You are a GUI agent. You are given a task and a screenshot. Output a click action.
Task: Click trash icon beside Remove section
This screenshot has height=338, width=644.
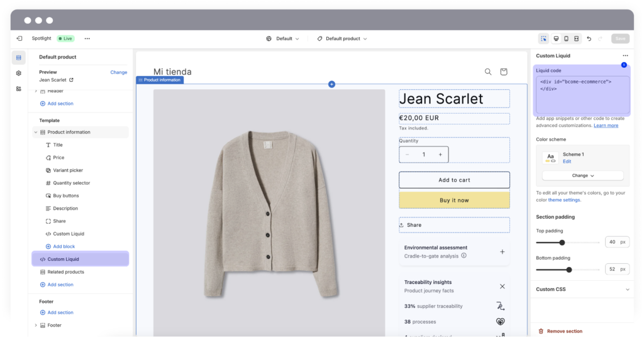[541, 331]
